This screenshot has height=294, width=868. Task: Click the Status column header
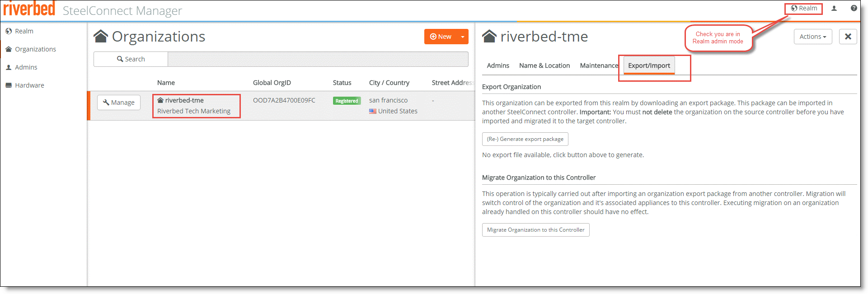[342, 83]
